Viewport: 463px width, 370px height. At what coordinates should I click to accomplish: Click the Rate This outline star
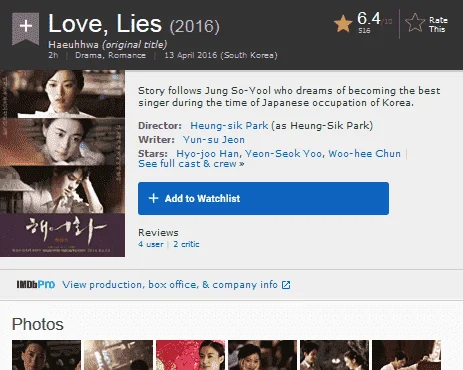click(415, 23)
